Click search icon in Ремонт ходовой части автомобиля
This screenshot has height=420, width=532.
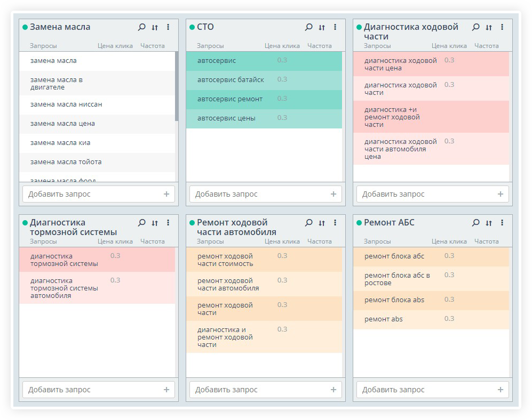coord(308,223)
